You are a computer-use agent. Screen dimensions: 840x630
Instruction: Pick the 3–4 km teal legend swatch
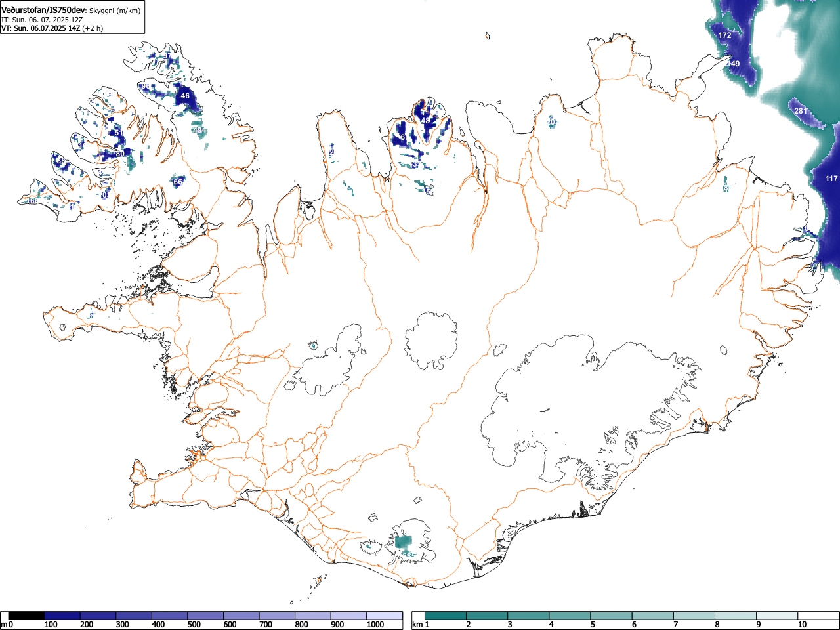[528, 616]
